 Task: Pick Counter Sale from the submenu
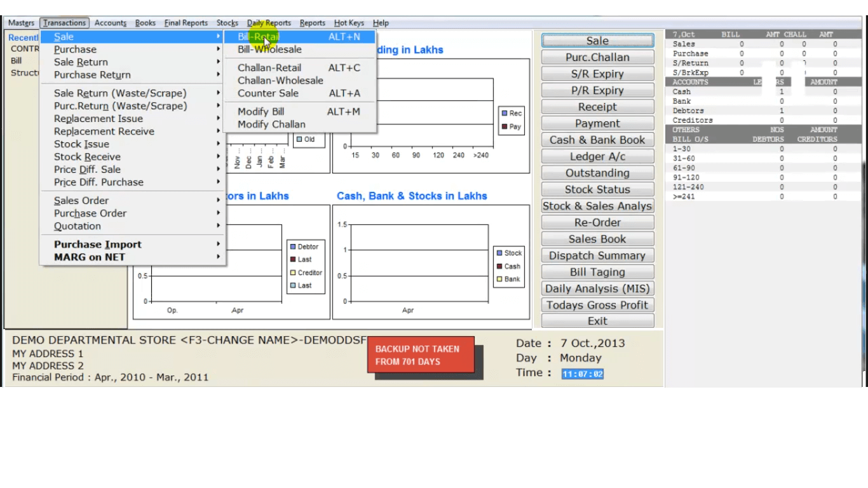pos(299,93)
